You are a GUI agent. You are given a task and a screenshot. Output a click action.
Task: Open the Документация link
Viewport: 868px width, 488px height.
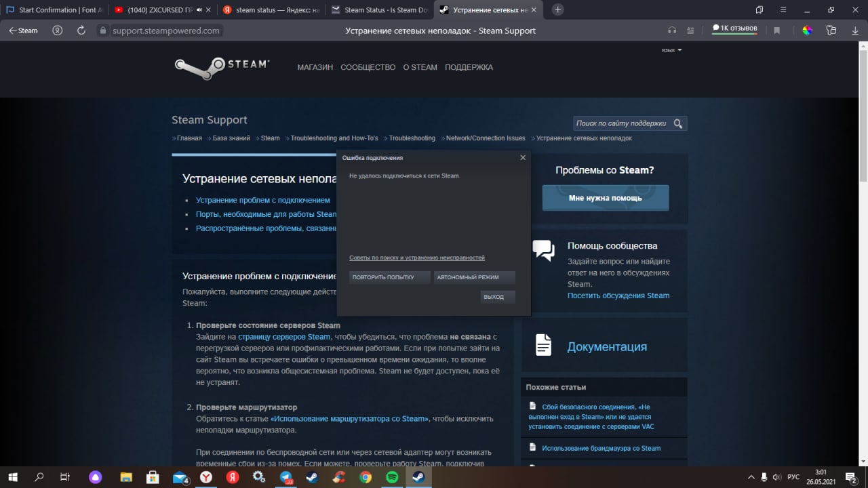[607, 346]
